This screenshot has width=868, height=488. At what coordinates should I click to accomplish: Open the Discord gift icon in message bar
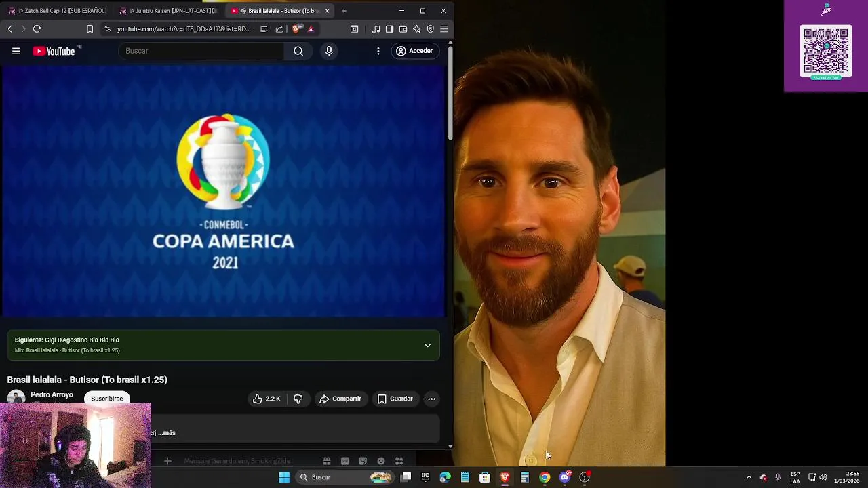click(326, 461)
